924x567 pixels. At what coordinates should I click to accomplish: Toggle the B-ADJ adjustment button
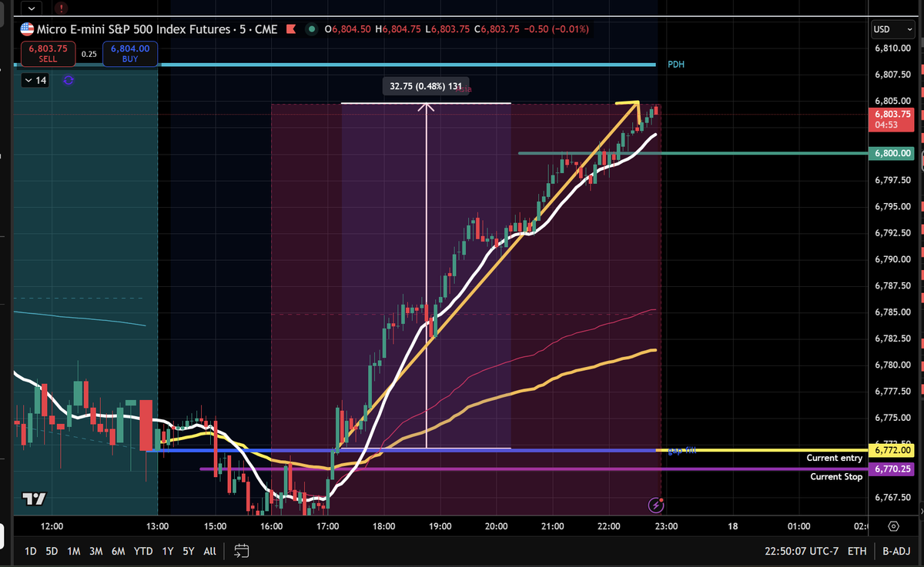(896, 551)
